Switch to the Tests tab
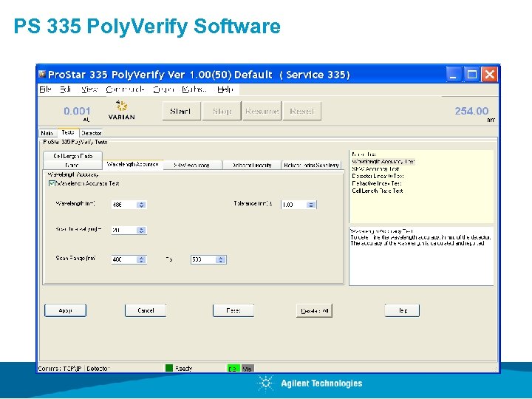The width and height of the screenshot is (532, 399). coord(68,132)
